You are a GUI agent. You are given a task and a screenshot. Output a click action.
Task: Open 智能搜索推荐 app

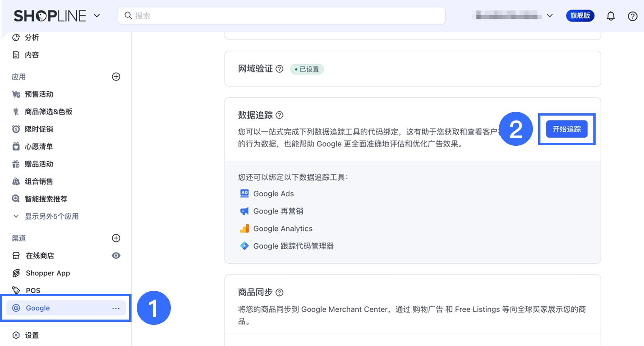tap(46, 199)
